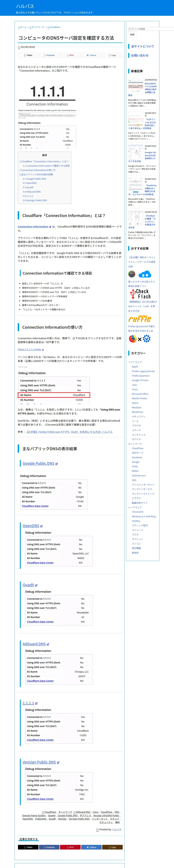Click the ハルパス site title

(25, 6)
